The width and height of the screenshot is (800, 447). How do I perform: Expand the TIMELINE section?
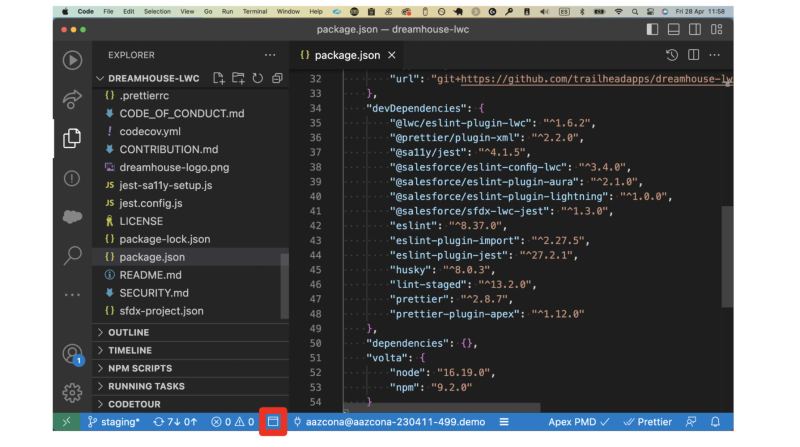pos(191,350)
